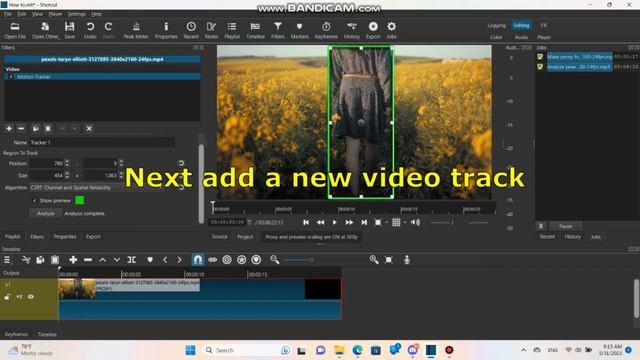Step the Size width spinner
Image resolution: width=640 pixels, height=360 pixels.
pos(67,176)
